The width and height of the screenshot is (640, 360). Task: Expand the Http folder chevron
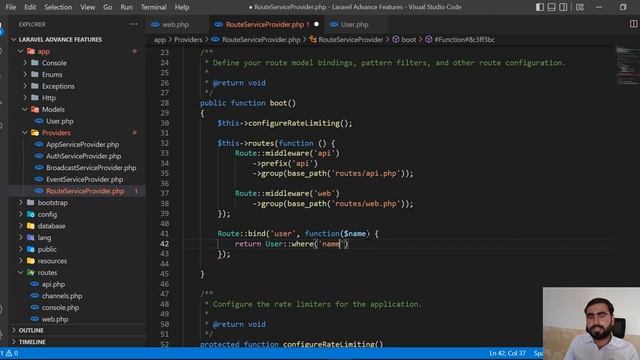tap(25, 98)
